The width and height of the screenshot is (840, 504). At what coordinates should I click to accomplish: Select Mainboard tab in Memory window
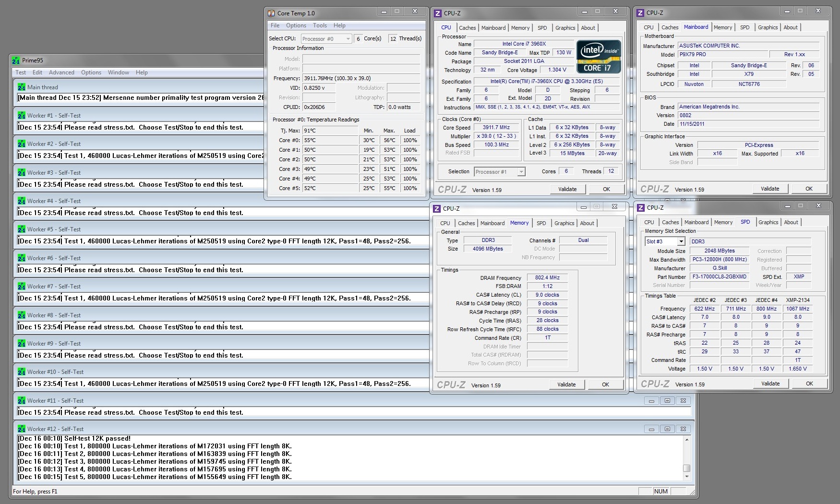click(492, 223)
